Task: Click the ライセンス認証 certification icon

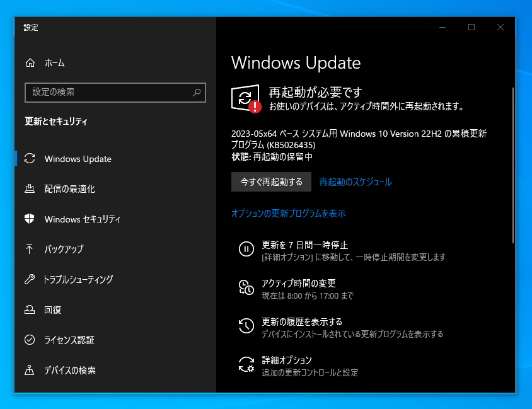Action: [30, 340]
